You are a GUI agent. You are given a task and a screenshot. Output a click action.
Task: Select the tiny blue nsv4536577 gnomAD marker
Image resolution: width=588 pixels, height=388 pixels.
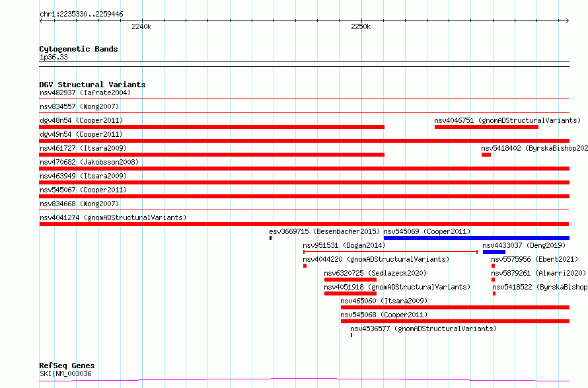click(351, 335)
